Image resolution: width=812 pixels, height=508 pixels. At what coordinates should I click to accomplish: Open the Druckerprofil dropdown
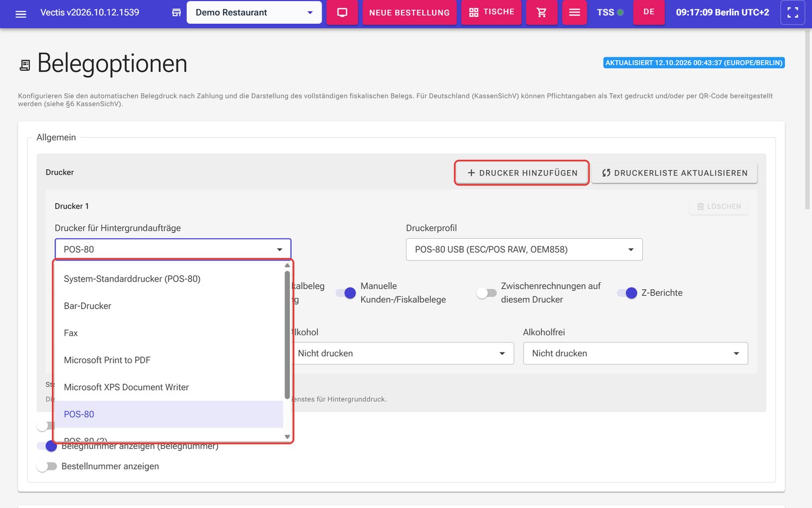point(524,249)
